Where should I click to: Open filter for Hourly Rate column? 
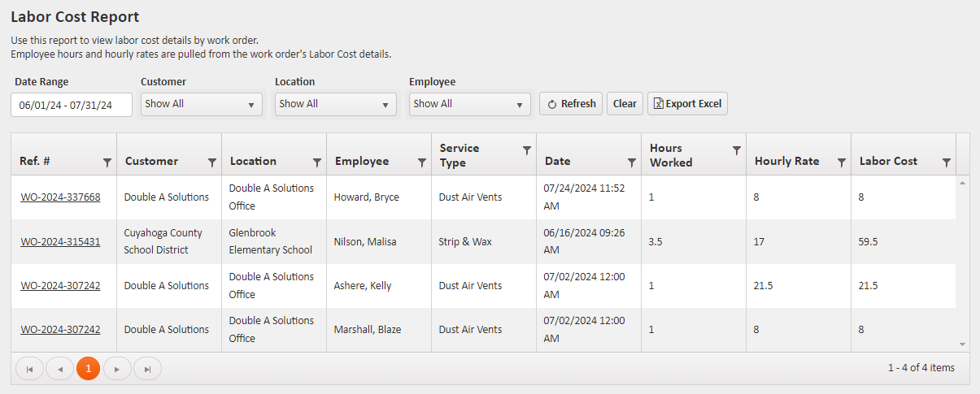click(x=842, y=162)
